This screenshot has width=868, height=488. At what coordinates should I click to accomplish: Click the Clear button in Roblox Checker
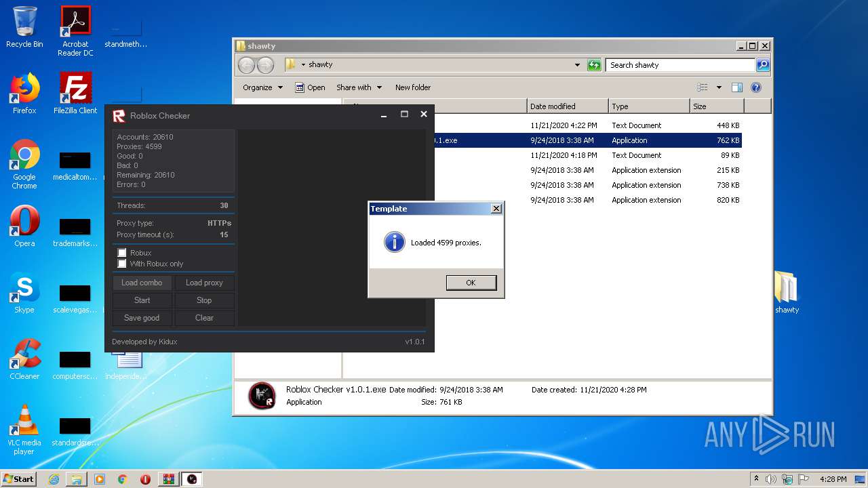(204, 318)
